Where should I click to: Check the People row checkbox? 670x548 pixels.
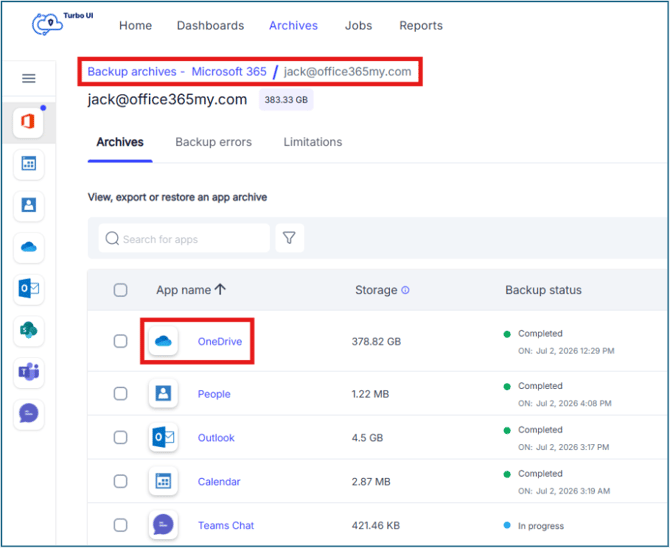pyautogui.click(x=120, y=393)
